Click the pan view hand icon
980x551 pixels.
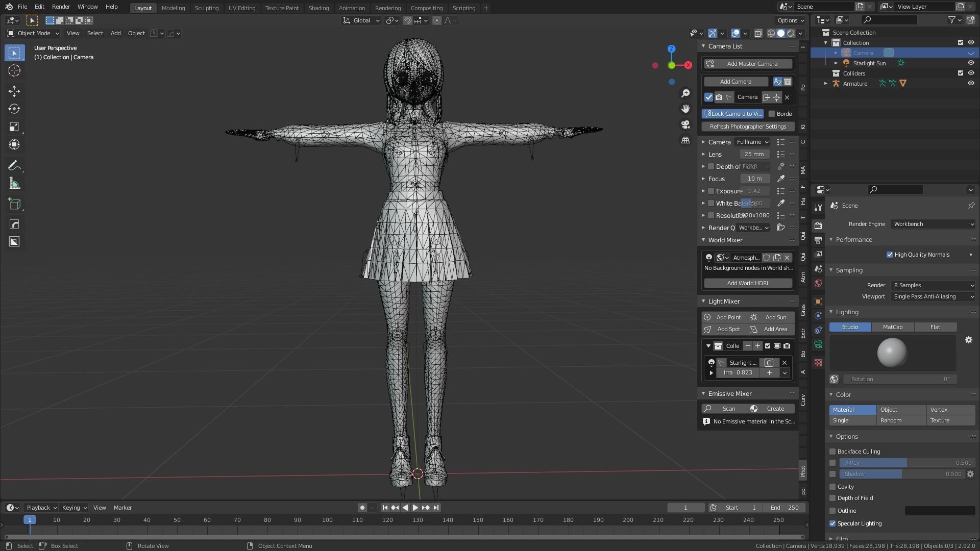685,109
